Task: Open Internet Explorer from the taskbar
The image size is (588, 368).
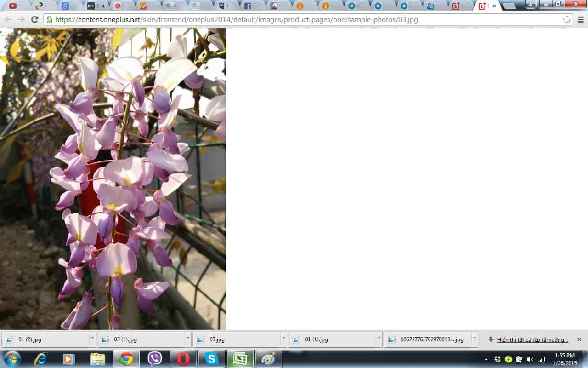Action: coord(40,359)
